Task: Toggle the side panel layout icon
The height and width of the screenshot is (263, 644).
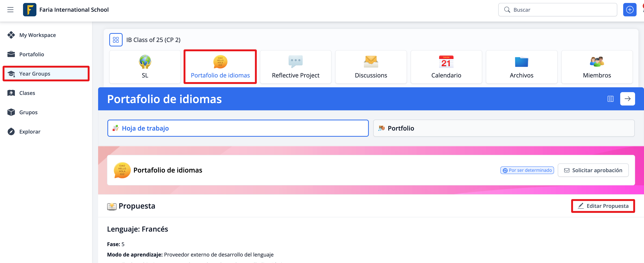Action: [x=610, y=99]
